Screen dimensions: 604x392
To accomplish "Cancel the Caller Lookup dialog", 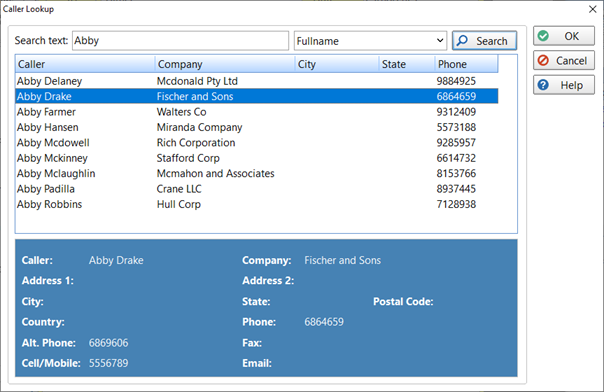I will tap(564, 60).
